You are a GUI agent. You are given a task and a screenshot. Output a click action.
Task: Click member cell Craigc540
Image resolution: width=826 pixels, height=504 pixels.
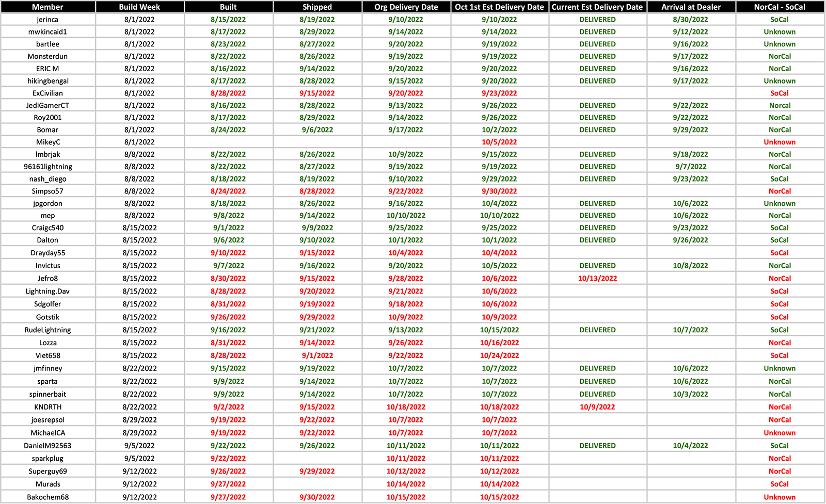click(x=48, y=227)
